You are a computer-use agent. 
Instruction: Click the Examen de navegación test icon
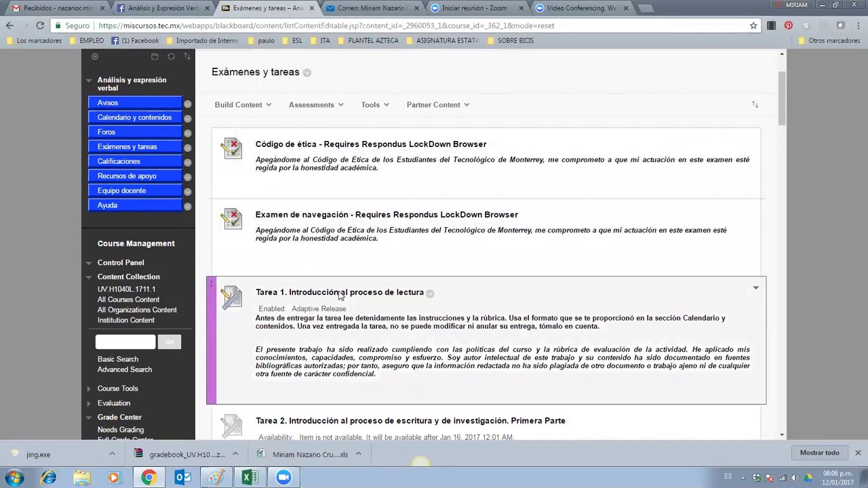[231, 219]
